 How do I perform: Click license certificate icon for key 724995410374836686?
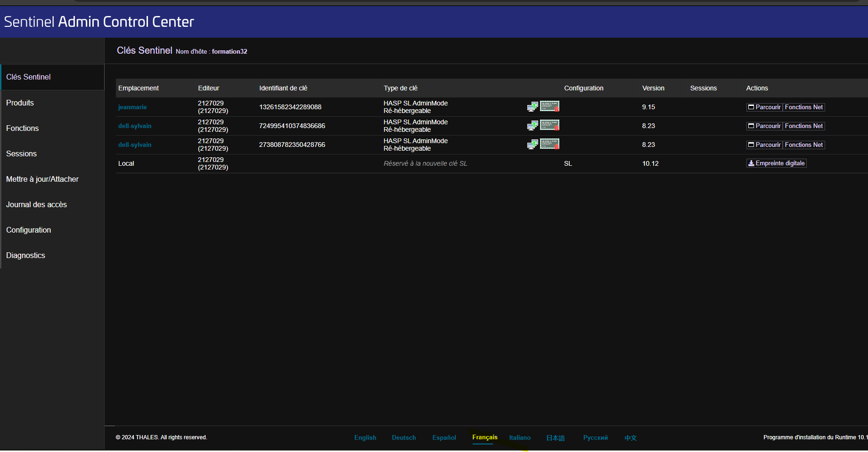tap(549, 125)
